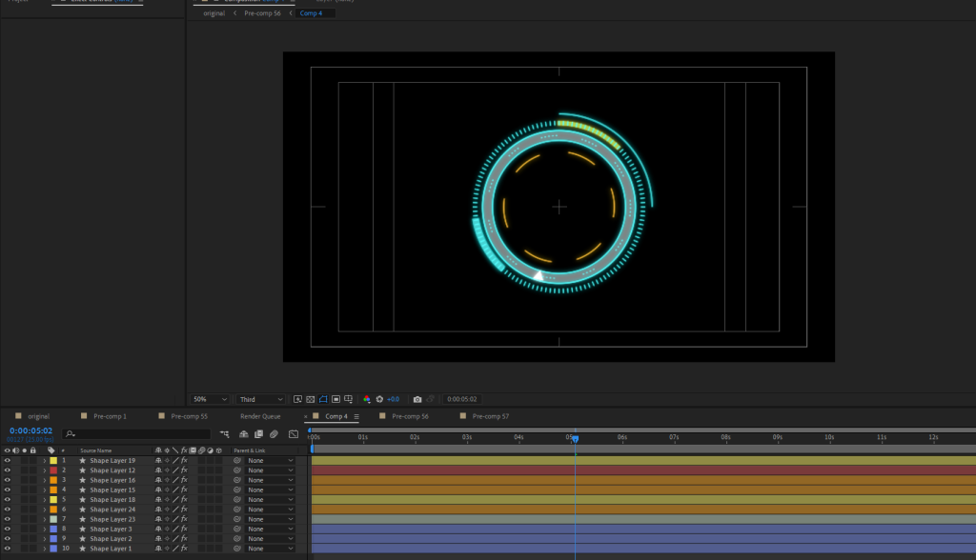Click Pre-comp 56 in the composition breadcrumb
976x560 pixels.
[262, 14]
